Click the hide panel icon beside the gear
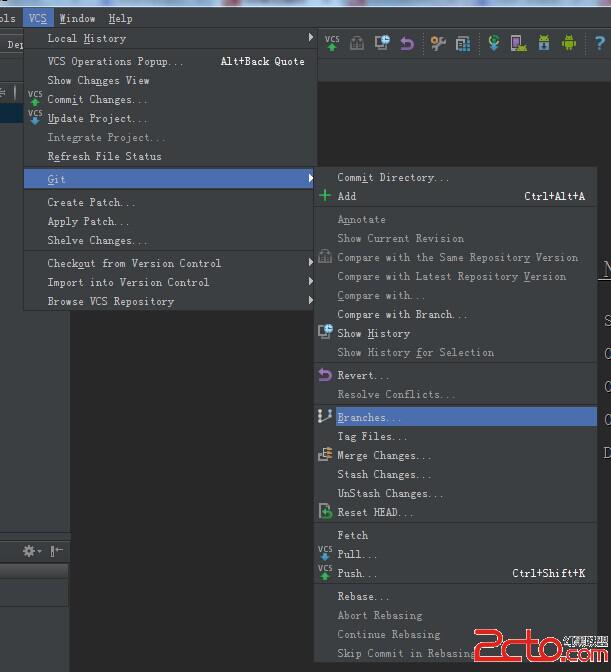This screenshot has height=672, width=611. [x=56, y=551]
